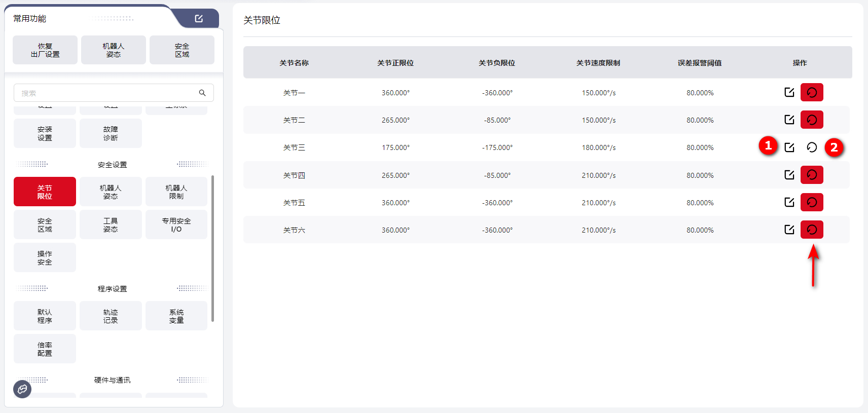Click the reset icon for 关节三
The image size is (868, 413).
(x=811, y=147)
